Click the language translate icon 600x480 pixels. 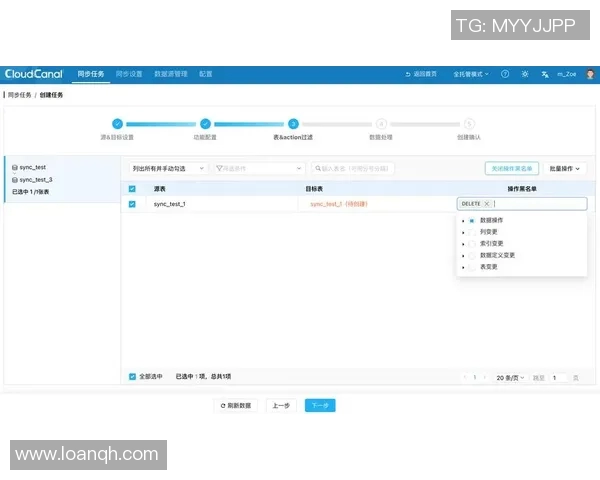(545, 74)
